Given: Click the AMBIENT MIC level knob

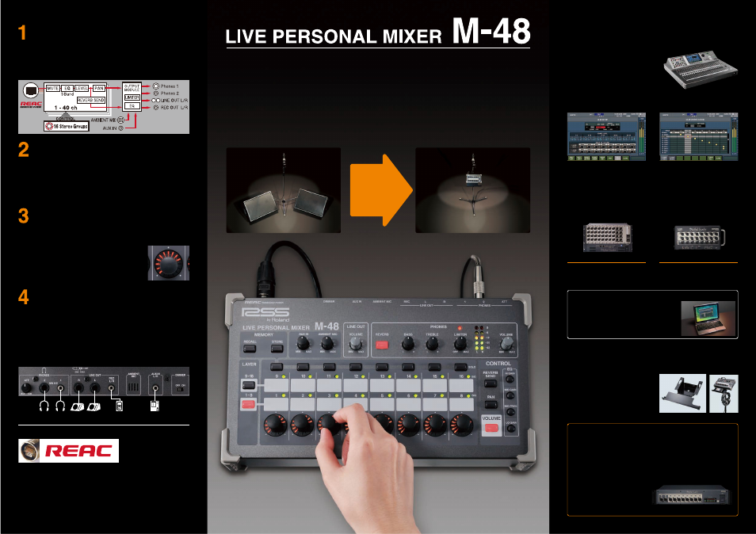Looking at the screenshot, I should [x=327, y=343].
